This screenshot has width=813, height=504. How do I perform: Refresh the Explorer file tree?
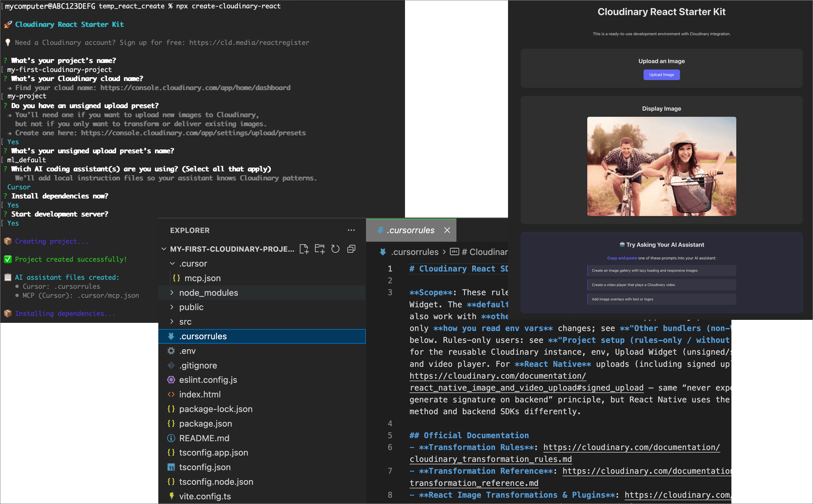(x=335, y=249)
